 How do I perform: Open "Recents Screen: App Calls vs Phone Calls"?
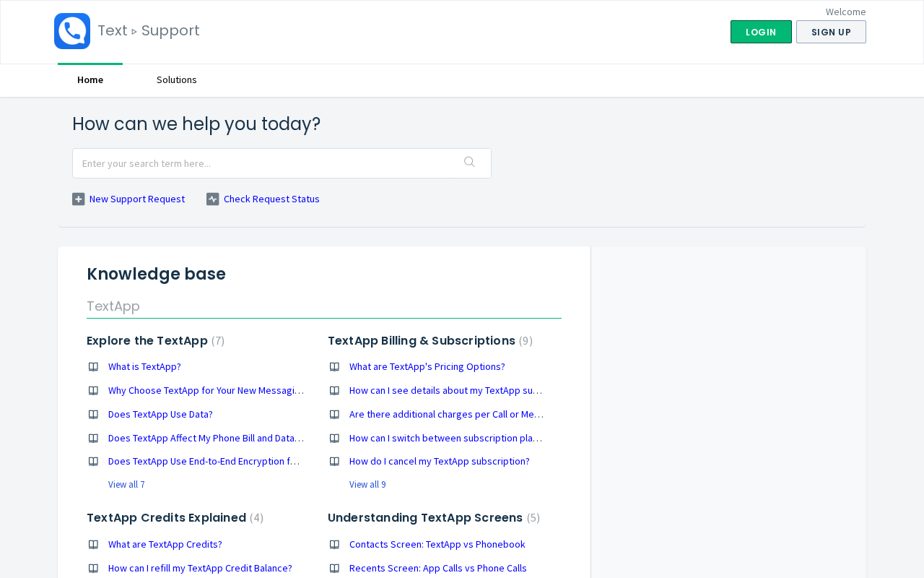[x=437, y=569]
